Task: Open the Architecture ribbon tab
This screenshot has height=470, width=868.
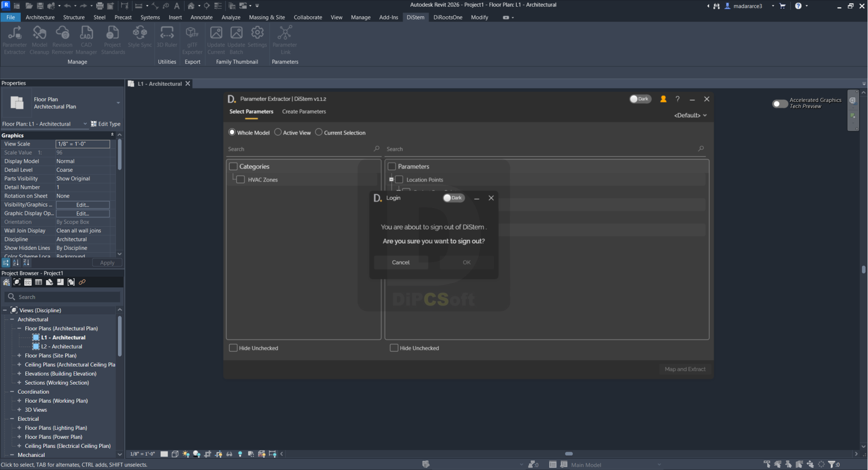Action: pyautogui.click(x=40, y=17)
